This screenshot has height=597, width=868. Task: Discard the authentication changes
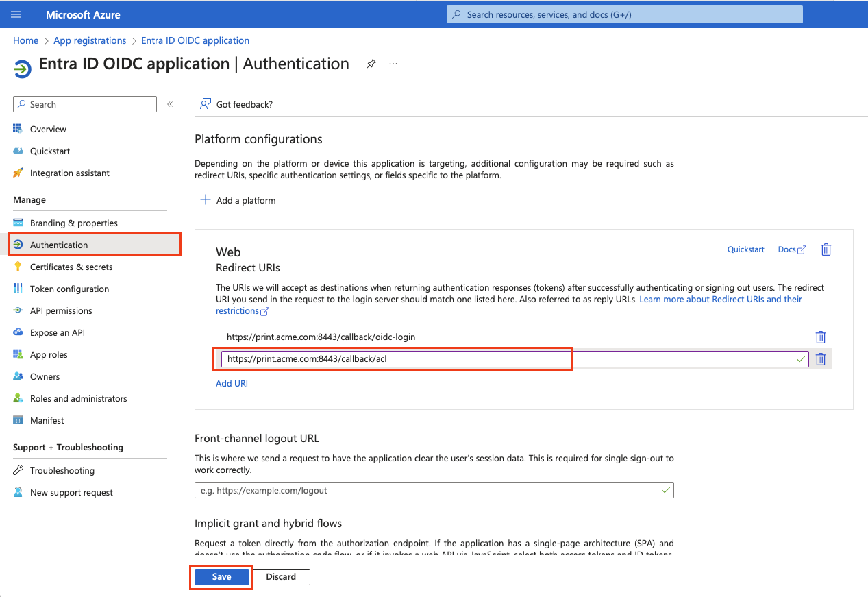click(x=281, y=577)
